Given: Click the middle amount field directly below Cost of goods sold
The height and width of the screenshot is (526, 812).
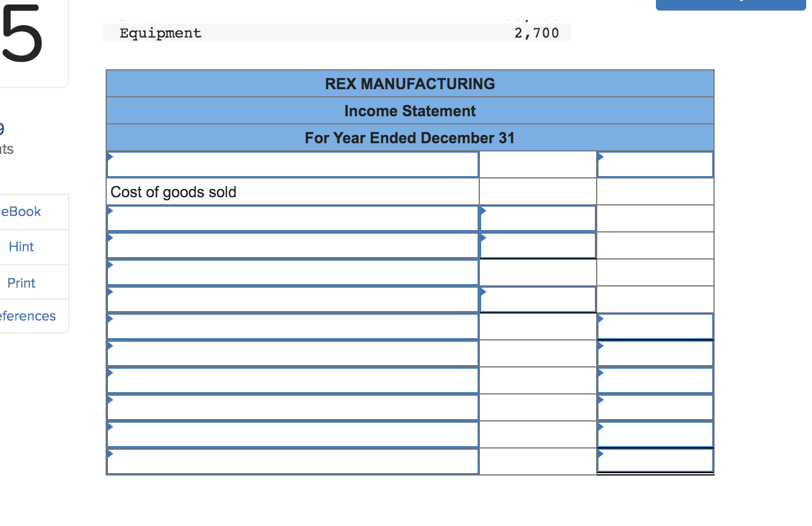Looking at the screenshot, I should pyautogui.click(x=538, y=218).
